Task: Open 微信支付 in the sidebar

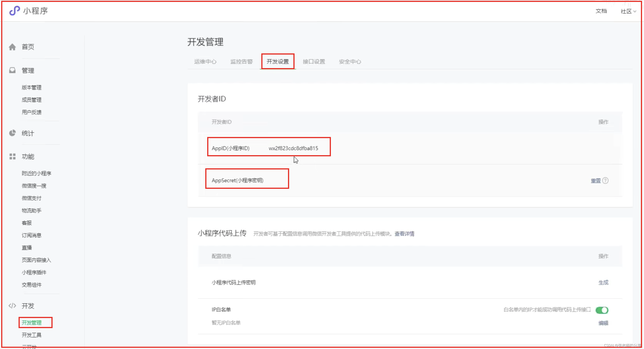Action: click(32, 198)
